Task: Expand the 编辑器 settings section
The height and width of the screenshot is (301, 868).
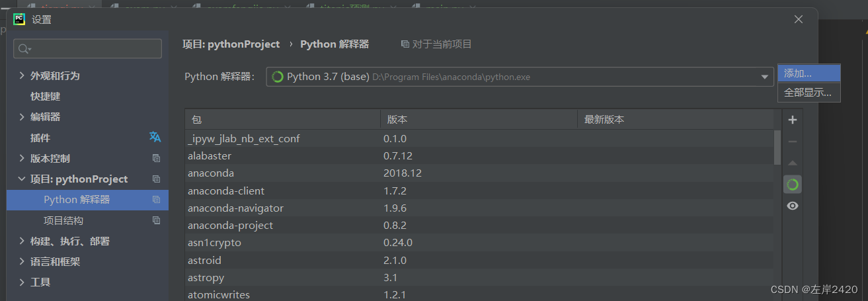Action: [22, 116]
